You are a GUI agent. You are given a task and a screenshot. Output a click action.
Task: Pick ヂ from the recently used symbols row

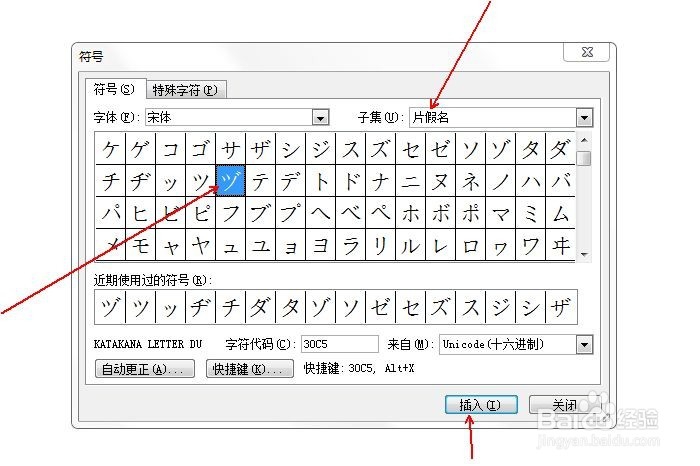point(200,307)
